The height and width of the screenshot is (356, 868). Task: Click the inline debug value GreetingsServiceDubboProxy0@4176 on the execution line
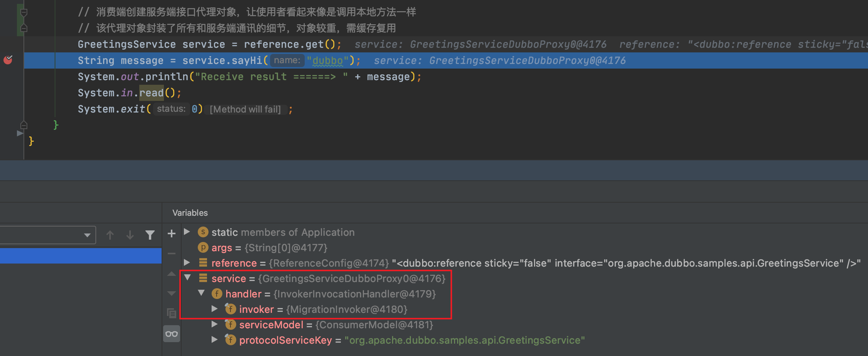pyautogui.click(x=527, y=60)
